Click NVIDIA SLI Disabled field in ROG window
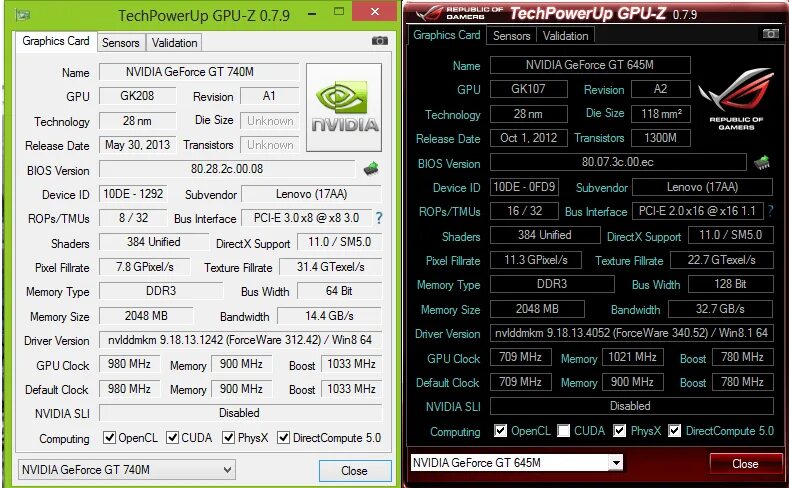 click(632, 406)
